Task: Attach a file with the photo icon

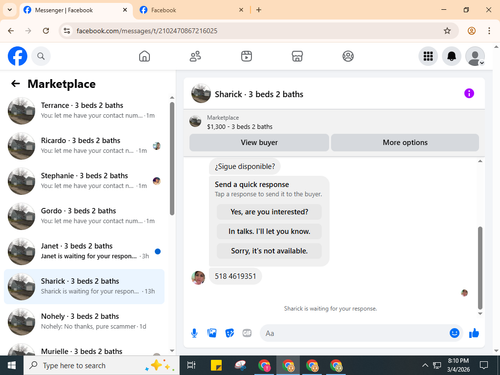Action: (x=212, y=333)
